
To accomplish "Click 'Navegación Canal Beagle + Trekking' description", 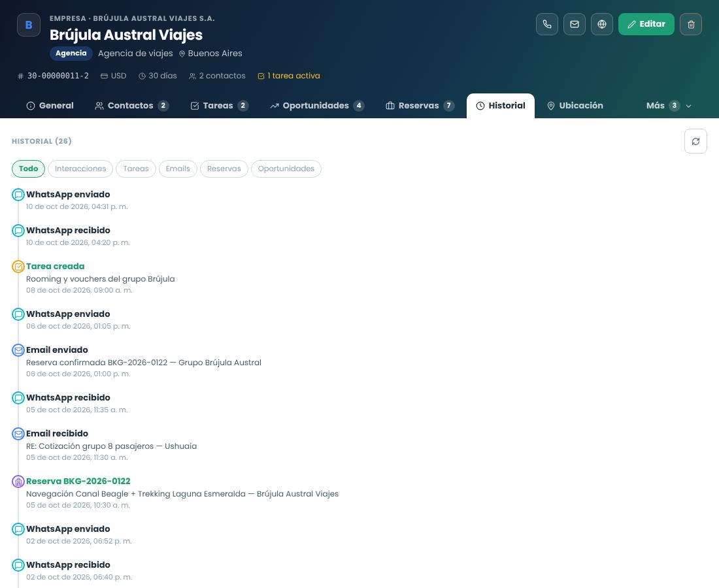I will [x=182, y=493].
